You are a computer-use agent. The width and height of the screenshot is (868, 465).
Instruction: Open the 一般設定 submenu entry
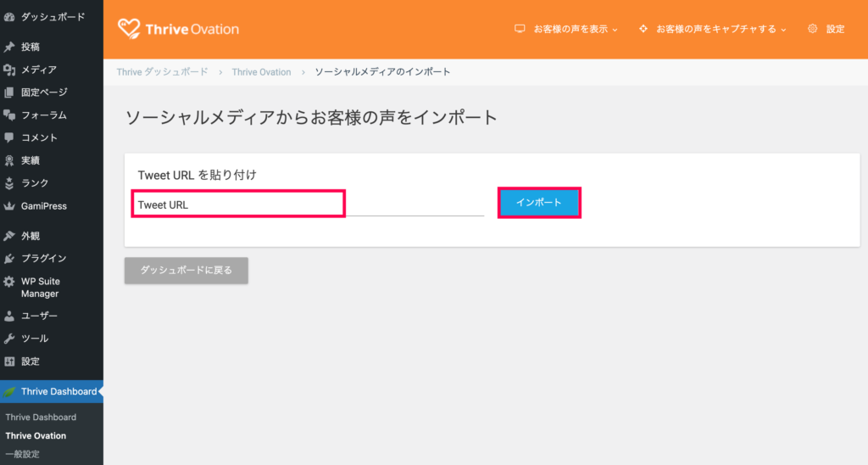(x=23, y=455)
